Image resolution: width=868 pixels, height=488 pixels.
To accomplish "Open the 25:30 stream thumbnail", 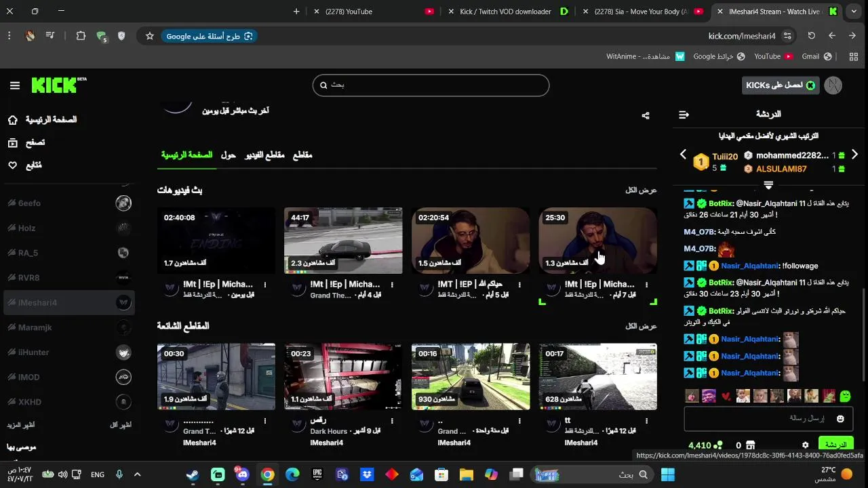I will (x=598, y=241).
